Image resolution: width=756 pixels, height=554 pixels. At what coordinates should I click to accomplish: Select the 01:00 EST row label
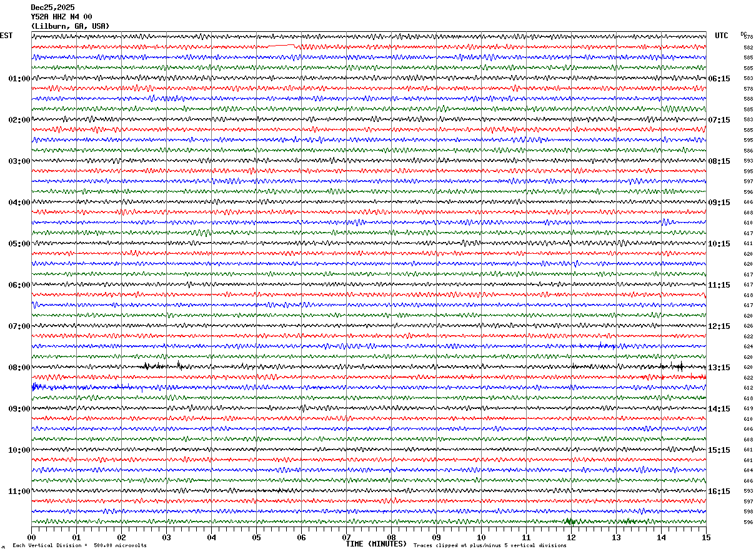coord(19,79)
